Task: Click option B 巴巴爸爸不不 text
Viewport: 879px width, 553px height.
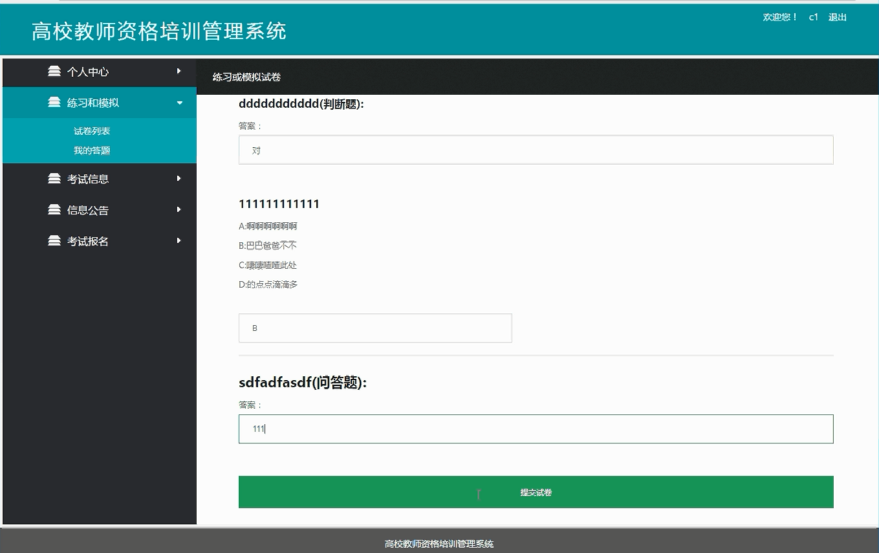Action: coord(268,245)
